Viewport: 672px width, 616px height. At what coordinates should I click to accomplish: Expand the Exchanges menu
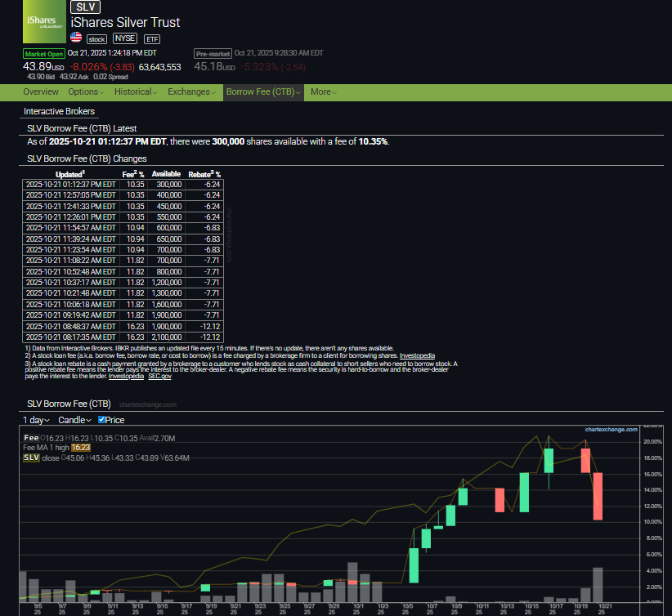click(191, 92)
